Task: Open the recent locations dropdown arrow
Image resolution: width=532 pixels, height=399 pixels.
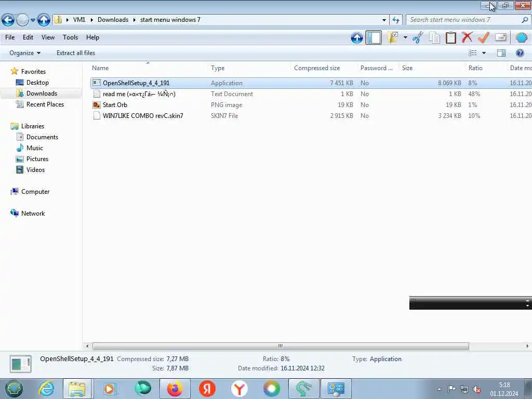Action: [33, 20]
